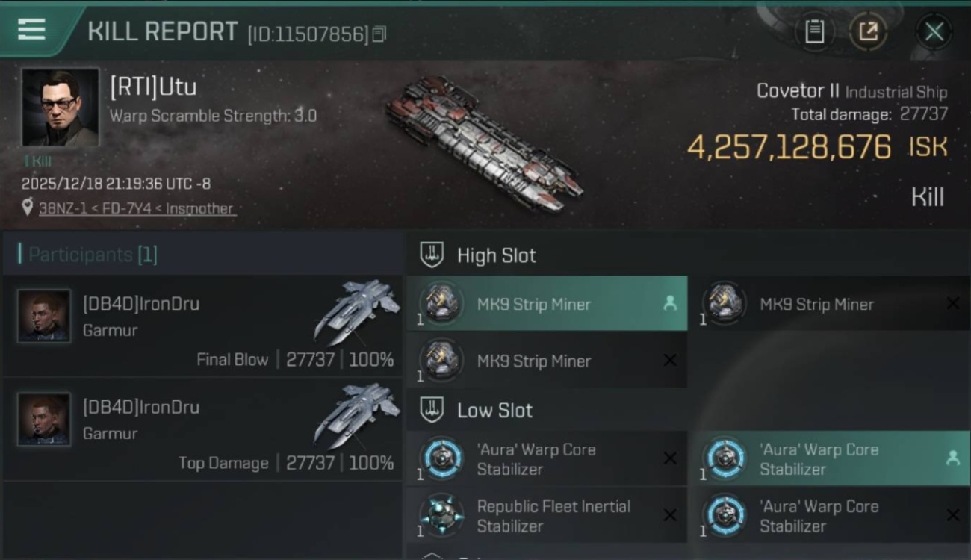This screenshot has width=971, height=560.
Task: Collapse the Low Slot section
Action: 494,410
